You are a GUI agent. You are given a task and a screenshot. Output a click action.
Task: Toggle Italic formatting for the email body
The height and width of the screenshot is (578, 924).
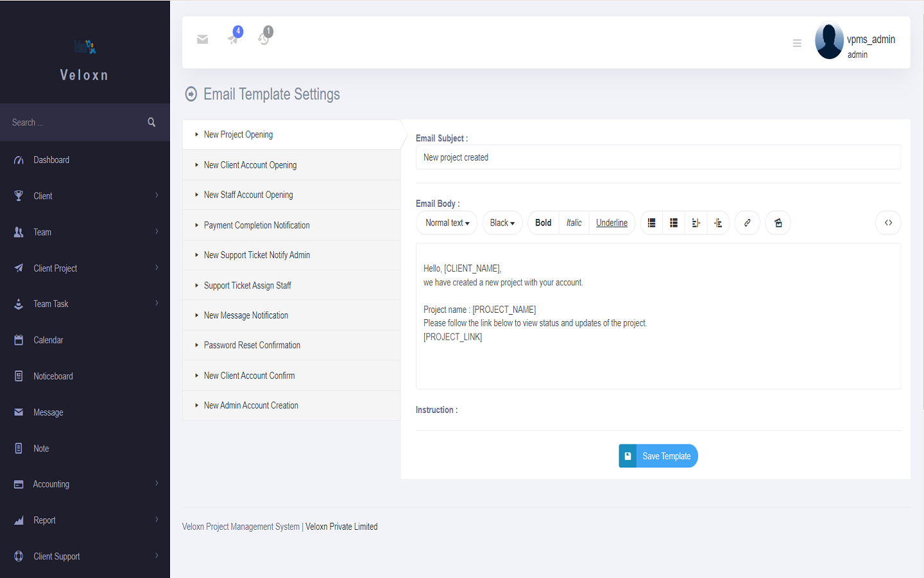(x=573, y=223)
